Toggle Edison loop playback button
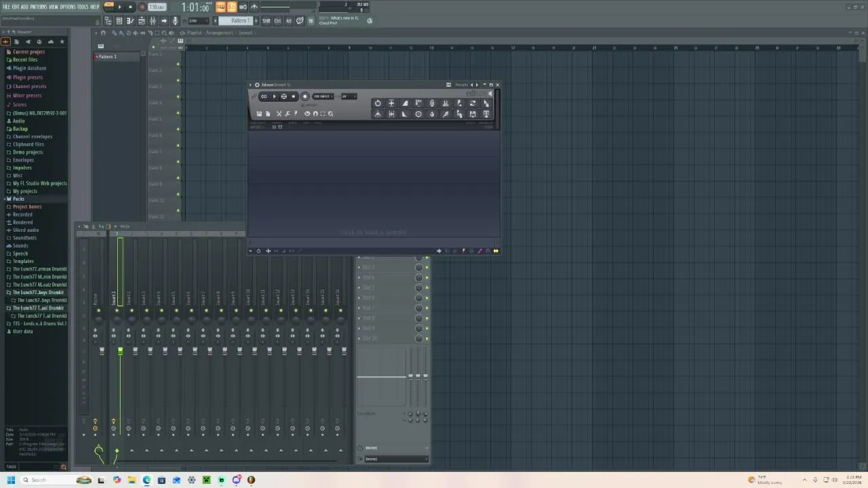 [x=264, y=96]
